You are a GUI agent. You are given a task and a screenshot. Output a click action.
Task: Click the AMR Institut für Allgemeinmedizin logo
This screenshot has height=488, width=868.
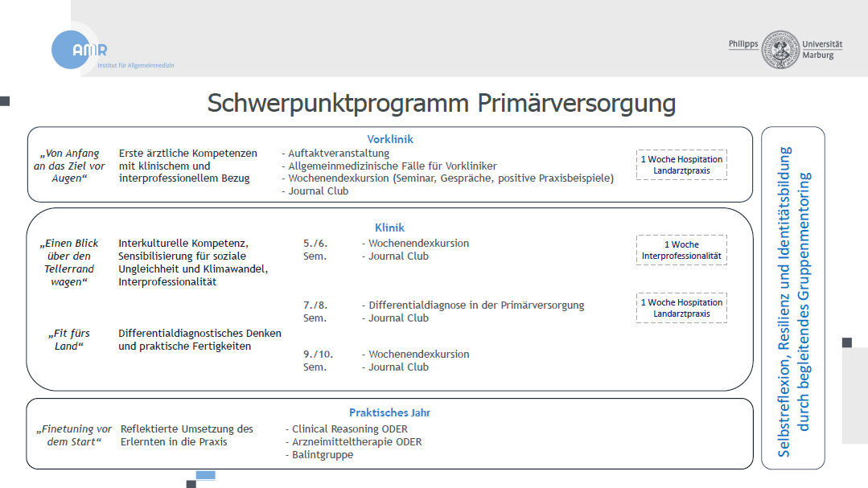pos(113,49)
